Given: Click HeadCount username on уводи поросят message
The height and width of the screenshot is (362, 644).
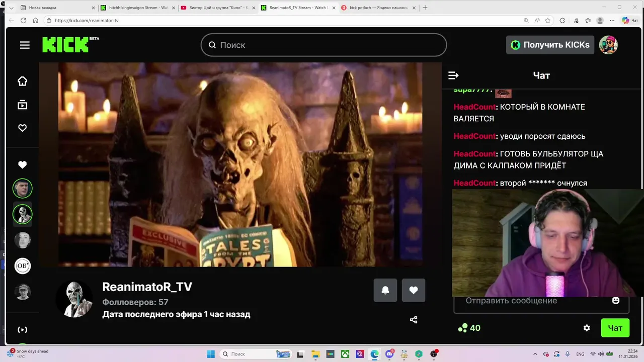Looking at the screenshot, I should click(475, 136).
